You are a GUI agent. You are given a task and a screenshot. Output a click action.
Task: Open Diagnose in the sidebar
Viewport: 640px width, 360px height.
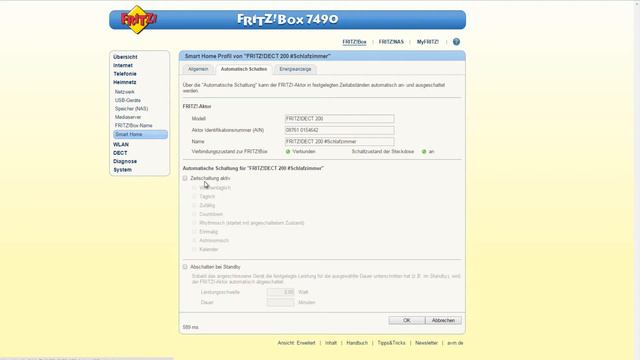[125, 162]
